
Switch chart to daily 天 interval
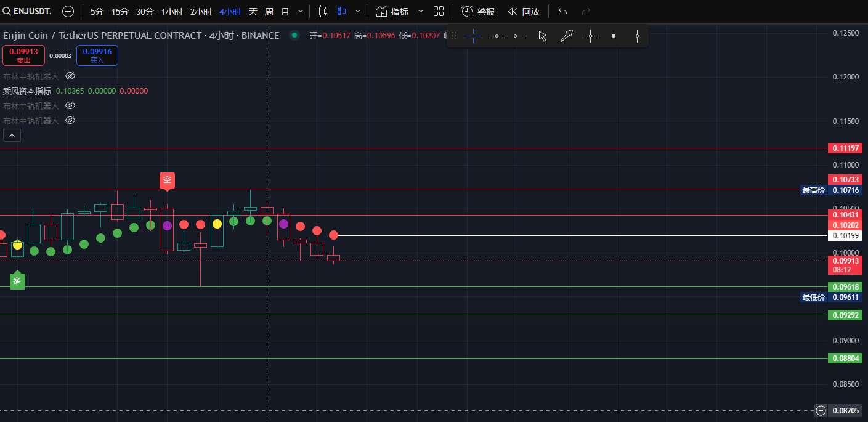pyautogui.click(x=253, y=11)
